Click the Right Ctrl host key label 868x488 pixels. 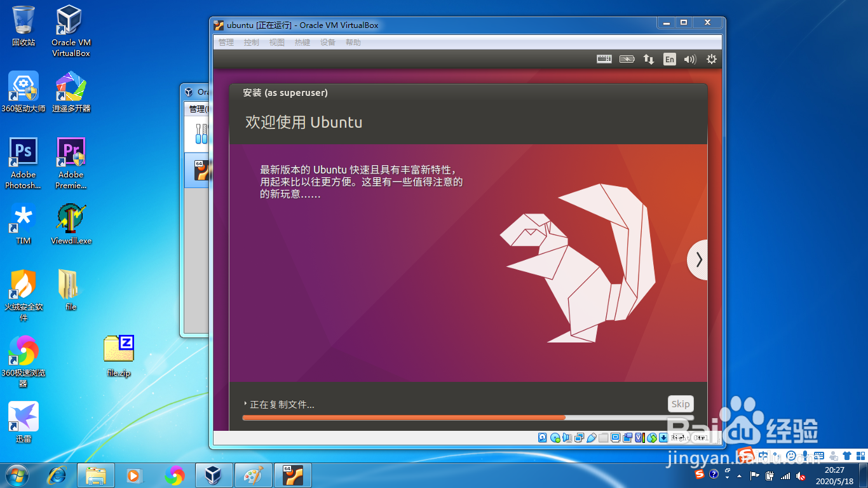point(689,438)
